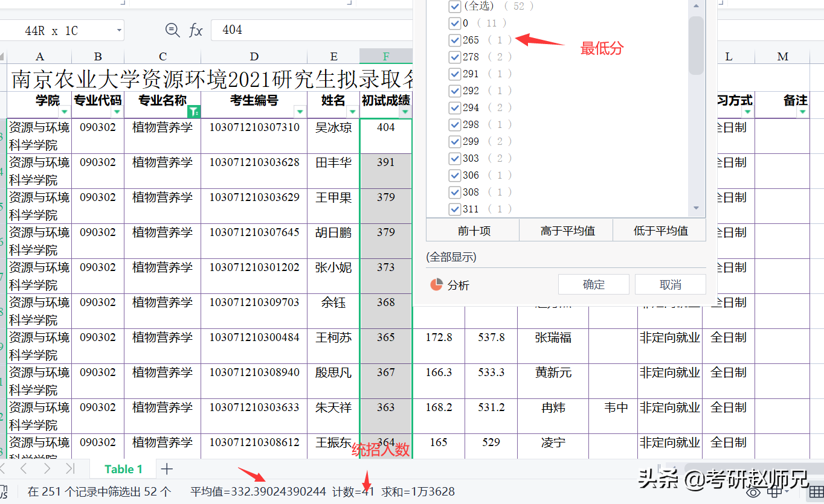Click the plus icon to add new sheet

pyautogui.click(x=166, y=468)
